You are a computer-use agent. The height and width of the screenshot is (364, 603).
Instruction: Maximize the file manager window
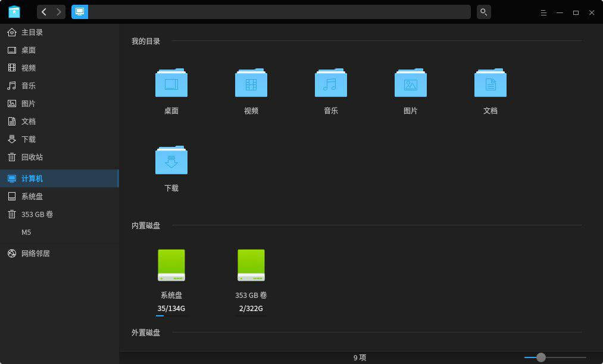pos(576,12)
